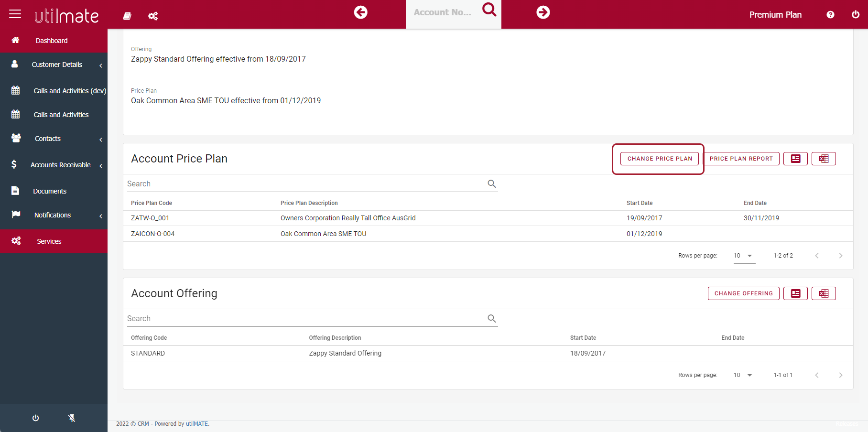
Task: Select the STANDARD offering row
Action: (x=488, y=354)
